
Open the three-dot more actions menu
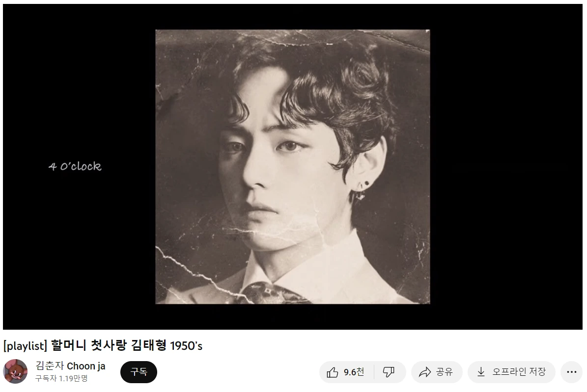[x=572, y=372]
